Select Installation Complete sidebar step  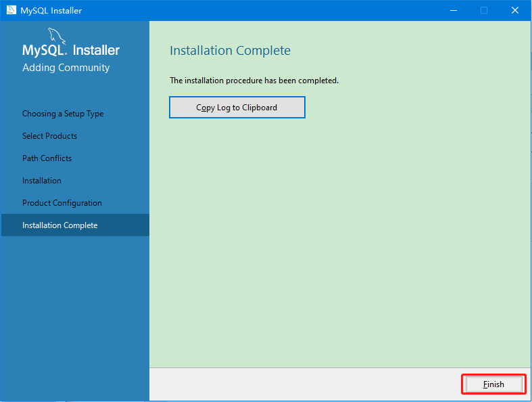pos(75,225)
